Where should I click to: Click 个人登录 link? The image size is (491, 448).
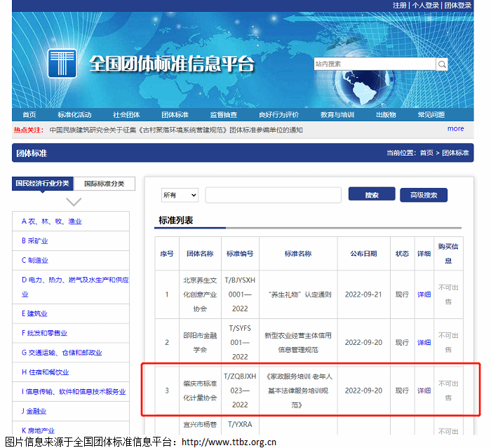click(426, 6)
